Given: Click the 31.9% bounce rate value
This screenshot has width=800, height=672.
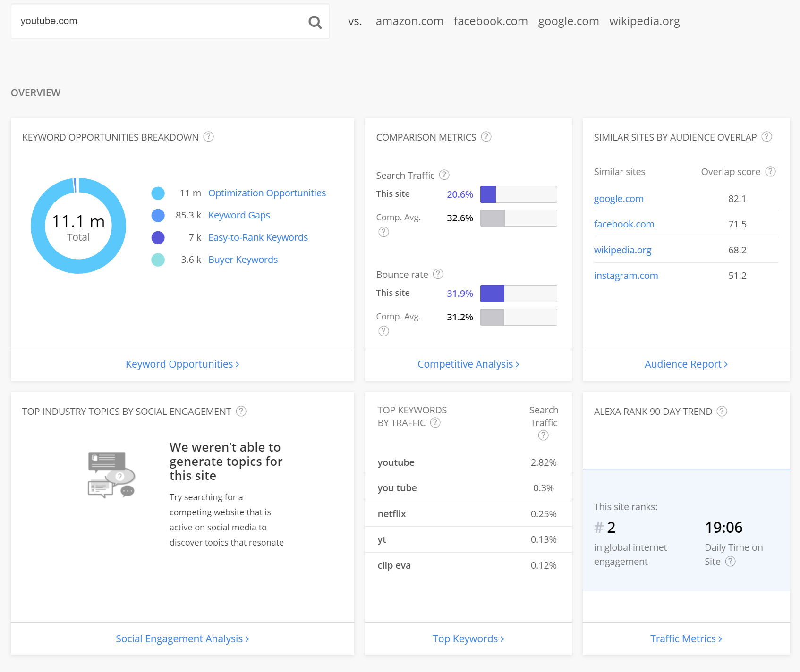Looking at the screenshot, I should tap(460, 294).
